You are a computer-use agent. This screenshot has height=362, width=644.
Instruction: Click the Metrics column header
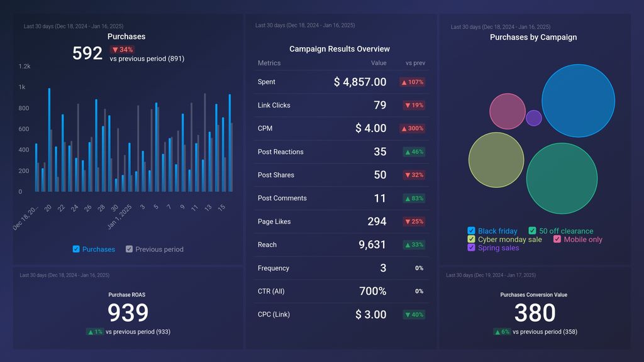tap(269, 63)
